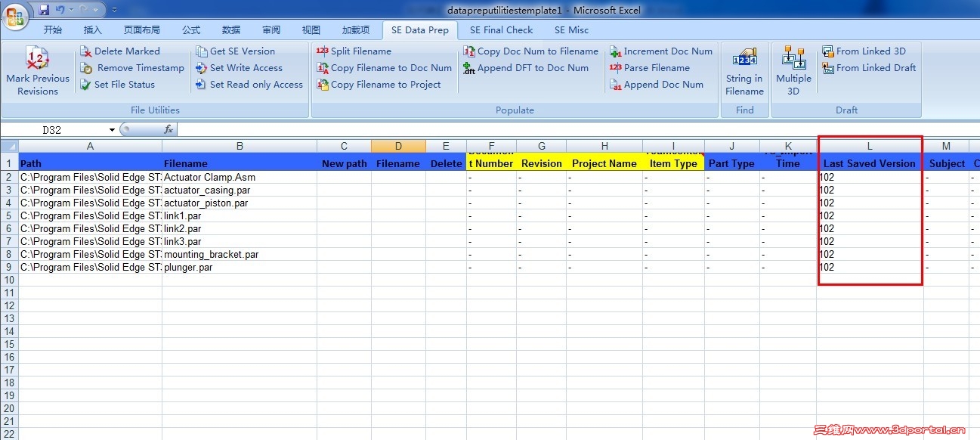Select cell link3.par
The width and height of the screenshot is (980, 440).
point(240,241)
